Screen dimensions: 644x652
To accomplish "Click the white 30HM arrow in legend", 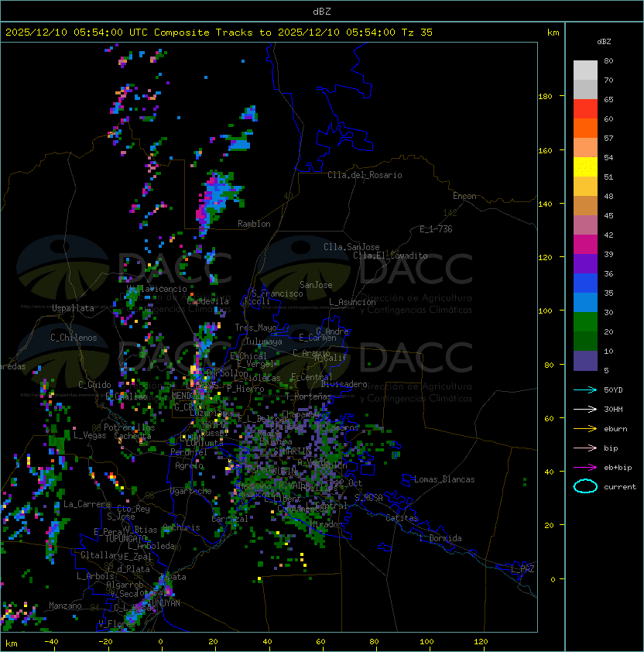I will [x=585, y=409].
